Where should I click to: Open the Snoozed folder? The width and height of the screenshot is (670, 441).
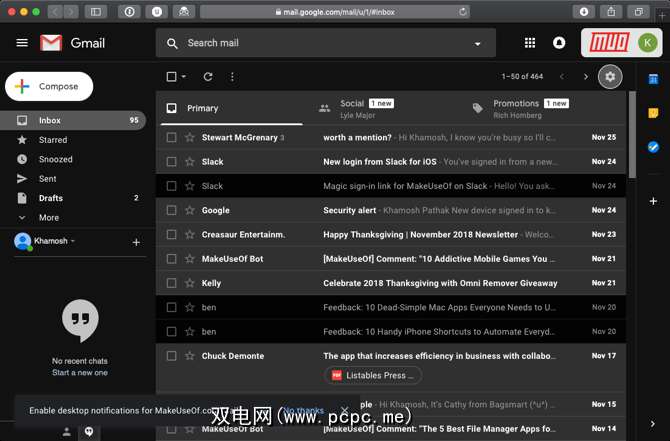click(55, 159)
